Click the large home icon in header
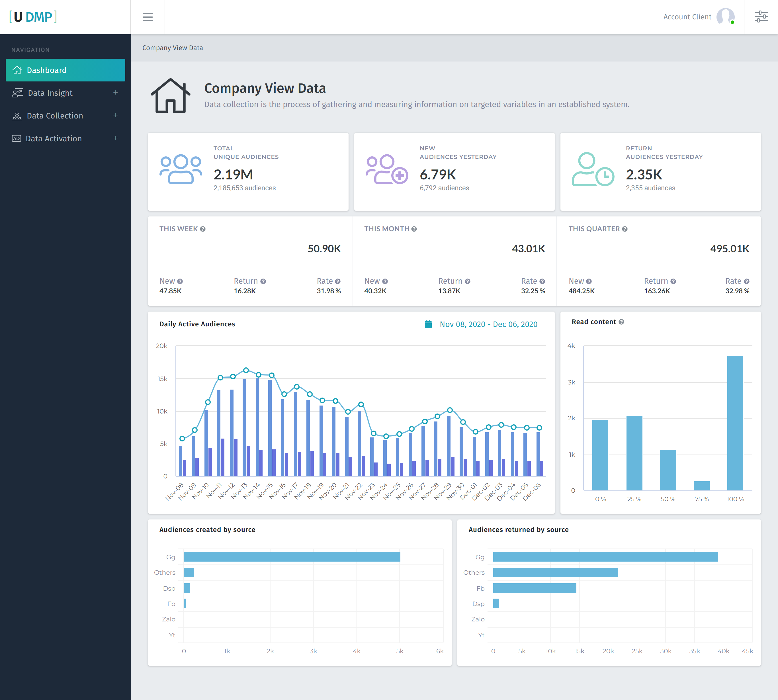The height and width of the screenshot is (700, 778). coord(170,96)
